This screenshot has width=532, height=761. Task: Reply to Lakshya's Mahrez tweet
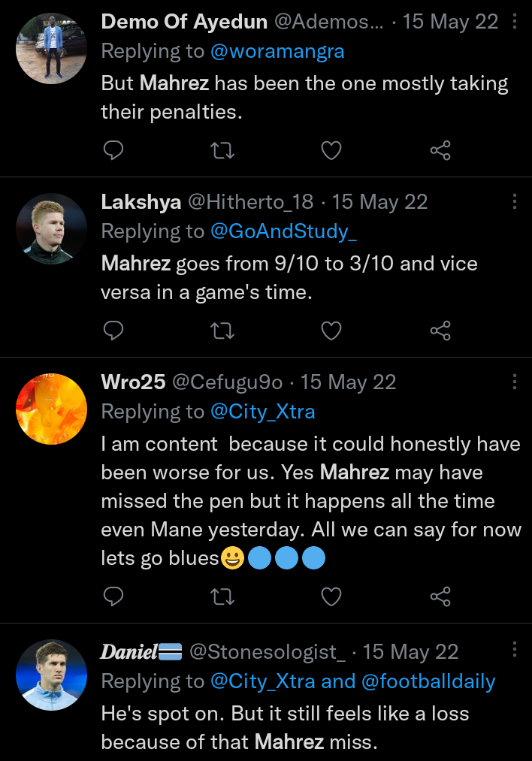[x=113, y=331]
